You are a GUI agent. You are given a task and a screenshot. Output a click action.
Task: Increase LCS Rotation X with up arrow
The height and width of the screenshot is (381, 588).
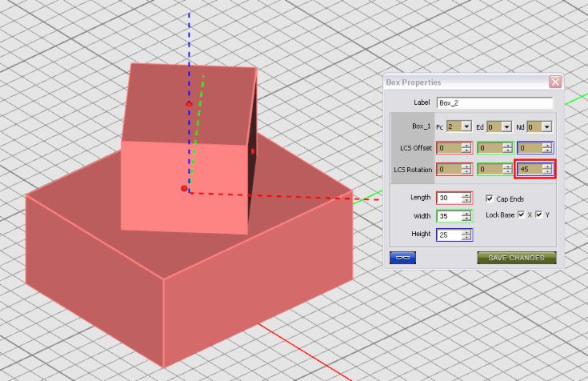click(466, 166)
